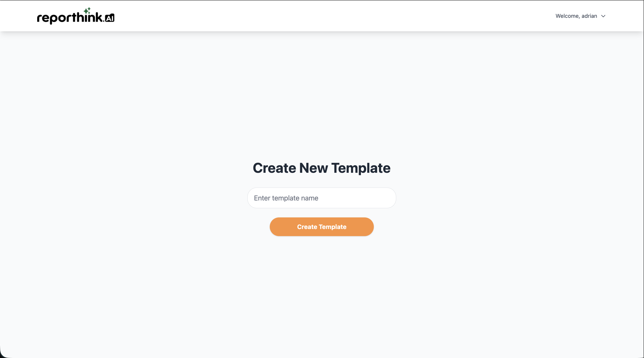Click the word "Template" in the page heading

(x=361, y=168)
